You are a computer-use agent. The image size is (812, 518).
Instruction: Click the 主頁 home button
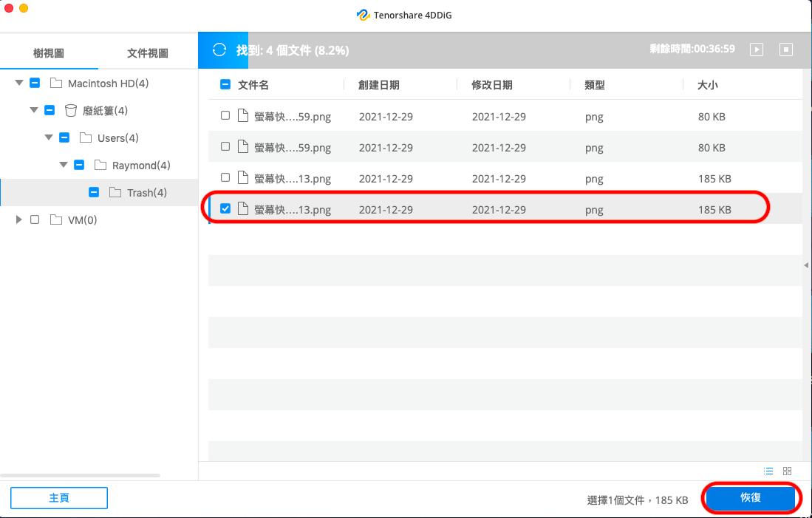coord(59,498)
